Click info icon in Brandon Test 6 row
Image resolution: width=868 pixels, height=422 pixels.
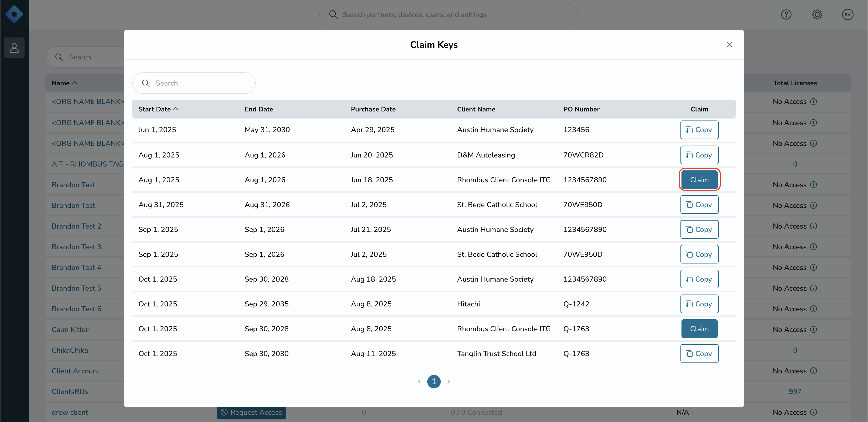(813, 309)
